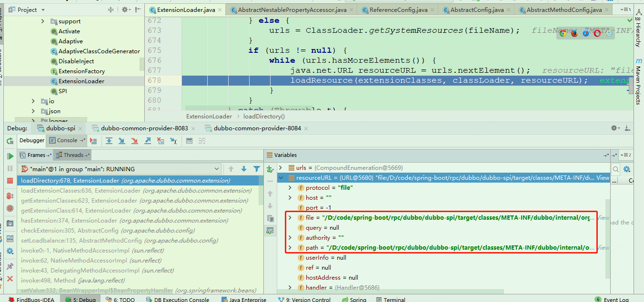Image resolution: width=644 pixels, height=302 pixels.
Task: Switch to AbstractNestablePropertyAccessor.java tab
Action: [292, 10]
